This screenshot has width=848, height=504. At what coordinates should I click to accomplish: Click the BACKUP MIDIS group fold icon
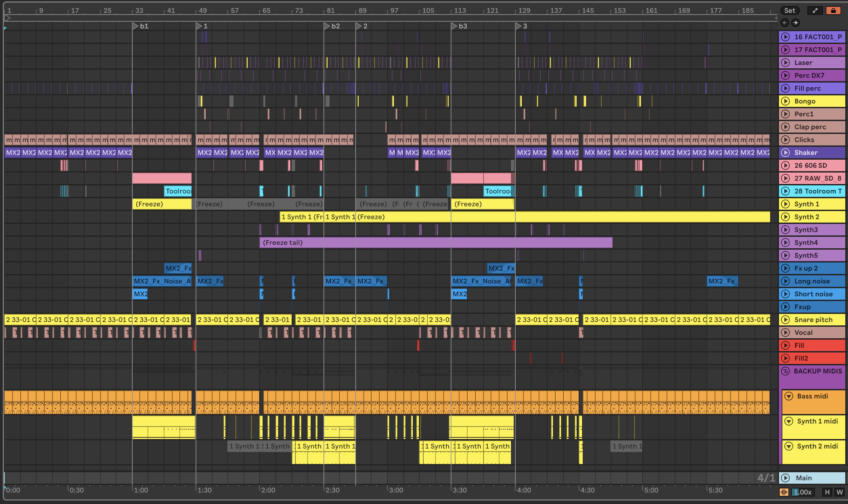tap(785, 371)
